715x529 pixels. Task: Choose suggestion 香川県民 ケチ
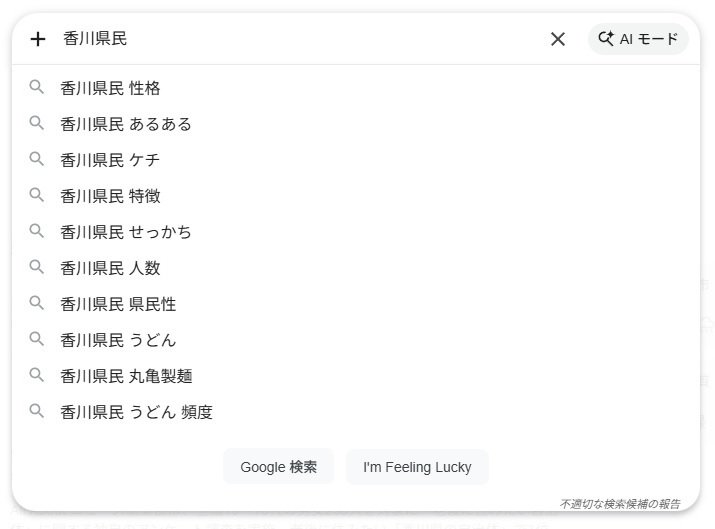pyautogui.click(x=110, y=160)
